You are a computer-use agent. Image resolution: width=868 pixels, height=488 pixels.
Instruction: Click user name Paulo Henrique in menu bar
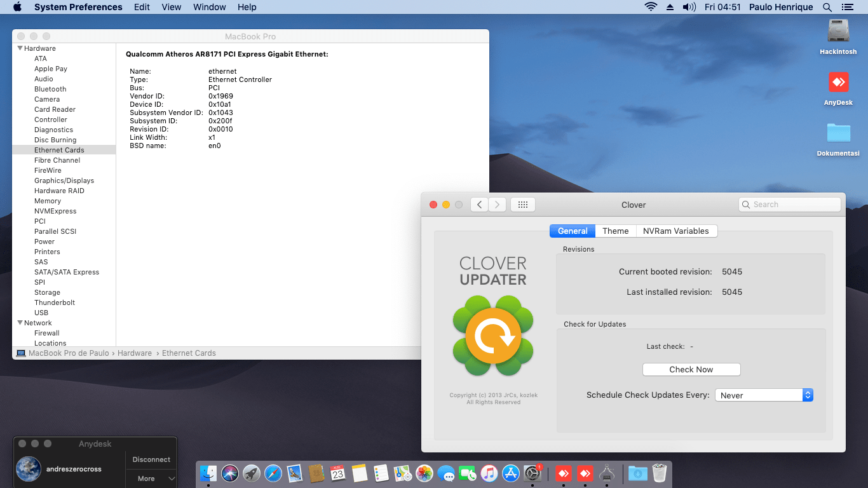(781, 7)
